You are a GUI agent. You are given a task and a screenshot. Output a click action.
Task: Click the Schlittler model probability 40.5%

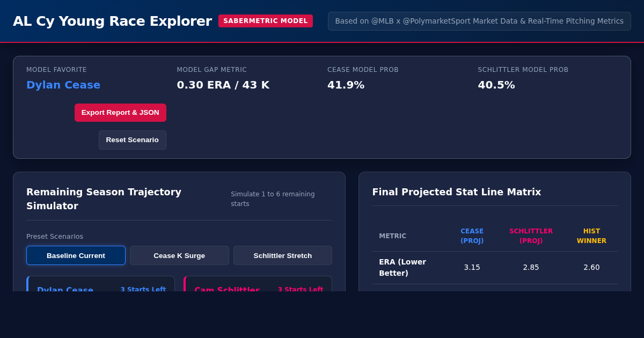tap(496, 85)
